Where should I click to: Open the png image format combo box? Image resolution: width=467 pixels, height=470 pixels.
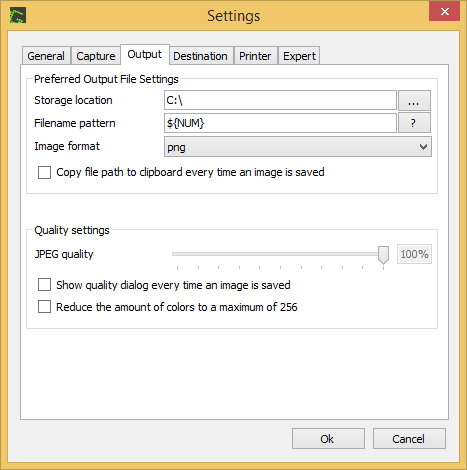pyautogui.click(x=298, y=147)
